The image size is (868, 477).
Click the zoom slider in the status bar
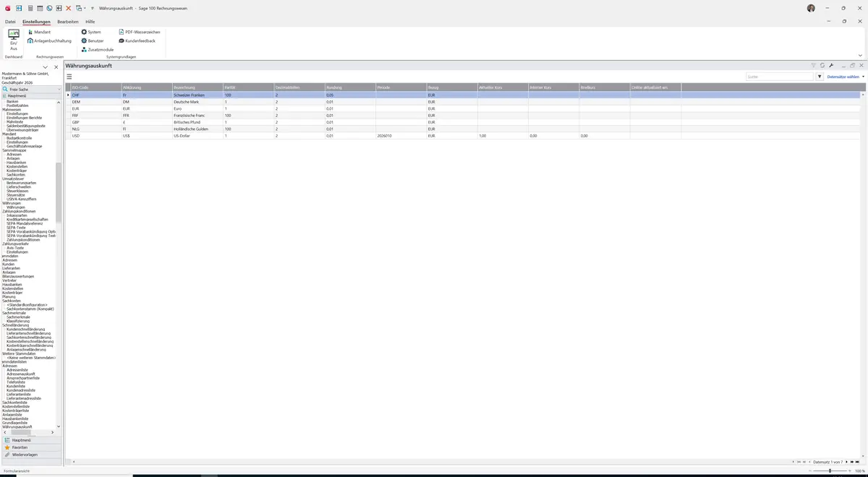[x=829, y=470]
